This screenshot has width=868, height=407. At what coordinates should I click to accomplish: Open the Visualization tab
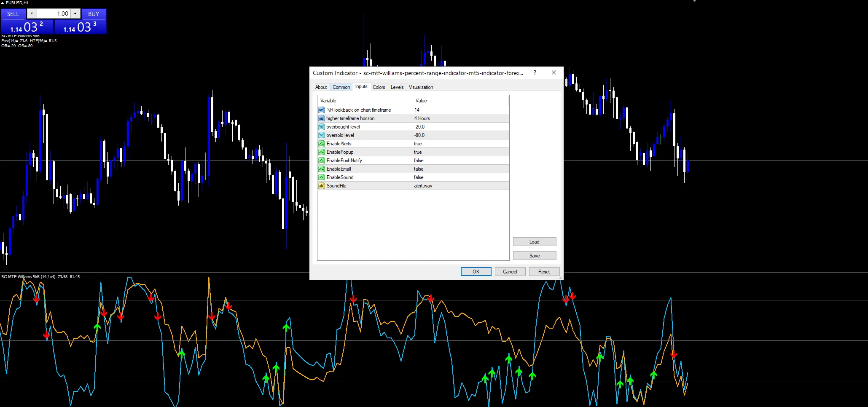click(x=421, y=87)
